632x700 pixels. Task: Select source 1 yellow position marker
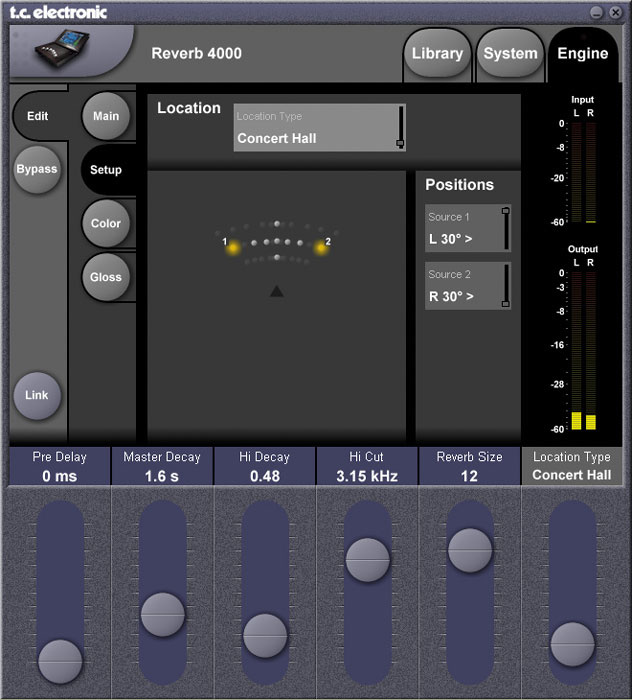[234, 247]
